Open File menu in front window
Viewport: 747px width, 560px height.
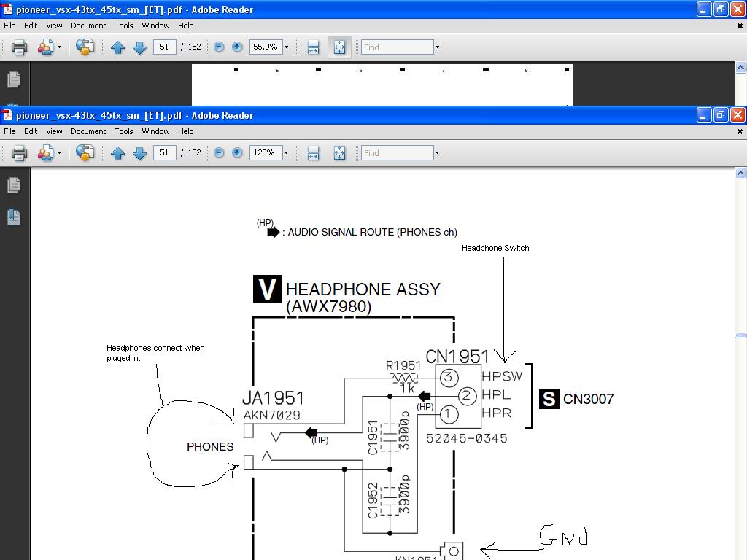point(9,131)
